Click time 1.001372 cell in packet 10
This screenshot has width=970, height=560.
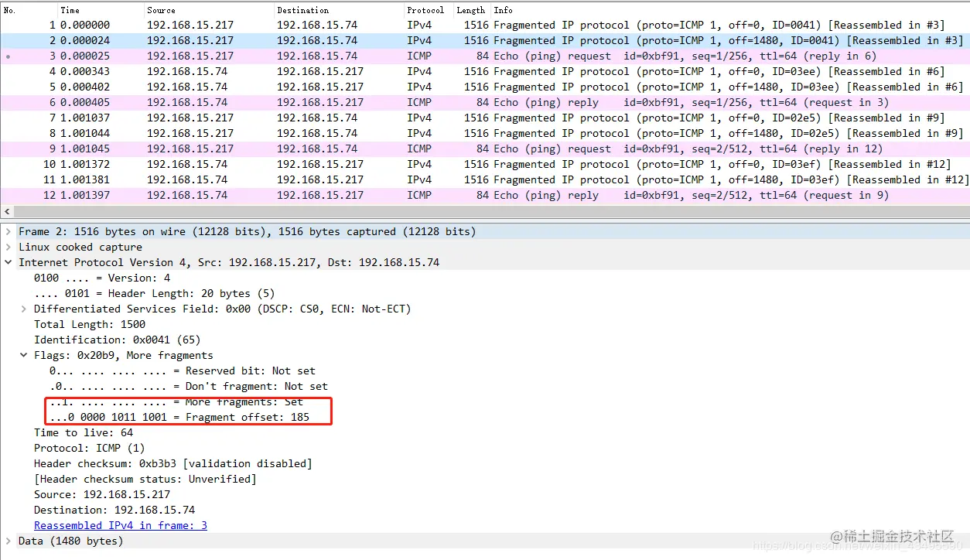click(x=85, y=164)
